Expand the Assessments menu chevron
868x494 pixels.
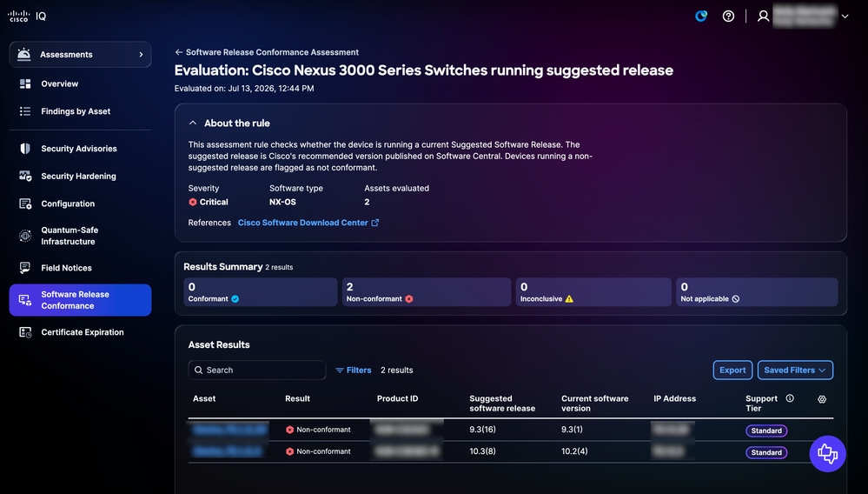tap(141, 54)
